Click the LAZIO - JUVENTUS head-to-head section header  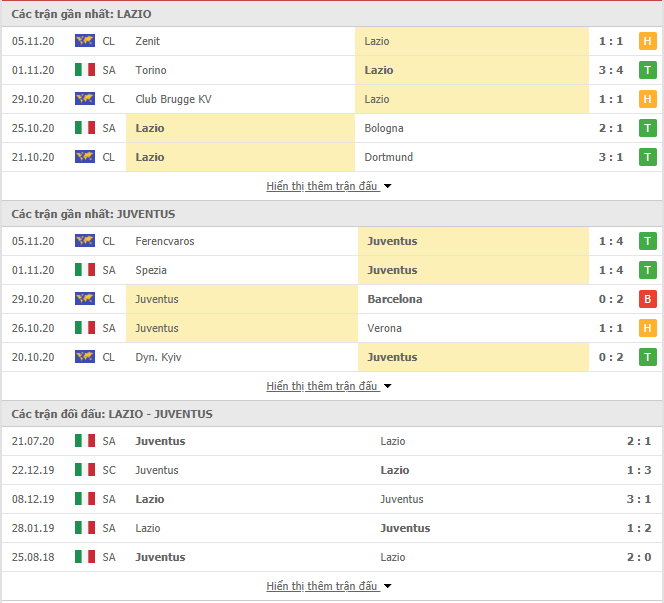click(332, 414)
